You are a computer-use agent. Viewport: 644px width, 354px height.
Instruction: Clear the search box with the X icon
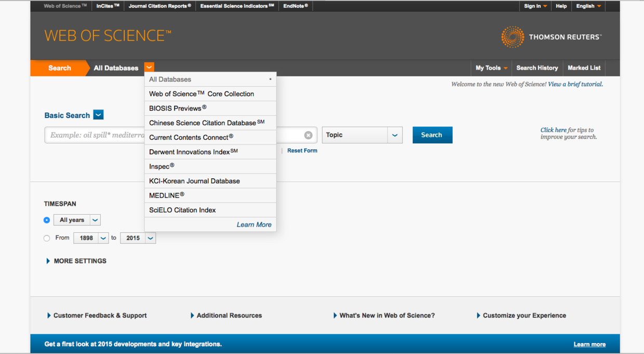[x=308, y=135]
